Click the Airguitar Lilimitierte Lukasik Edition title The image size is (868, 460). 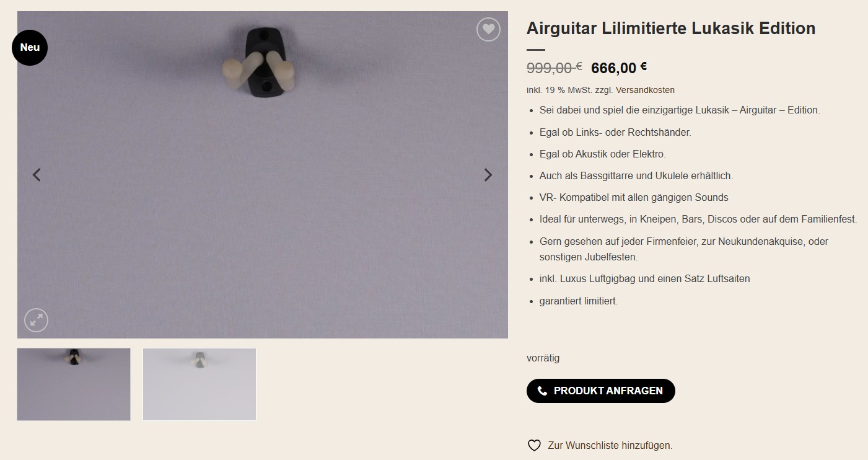tap(671, 28)
